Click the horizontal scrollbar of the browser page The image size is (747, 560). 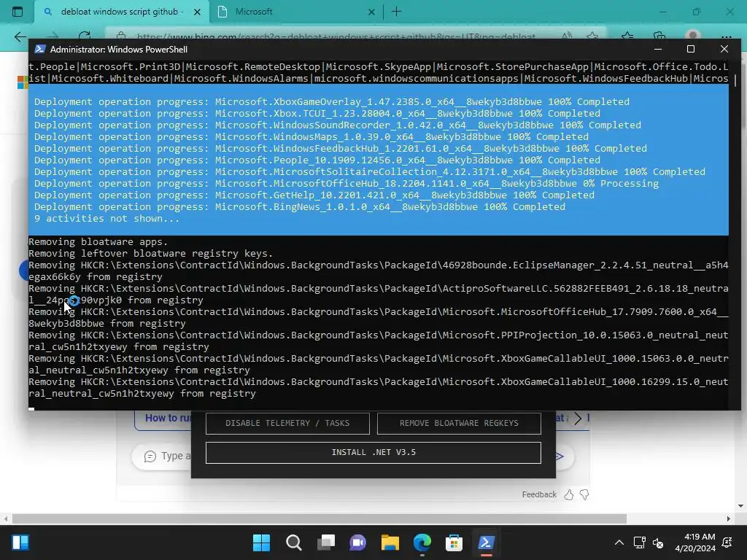(320, 518)
